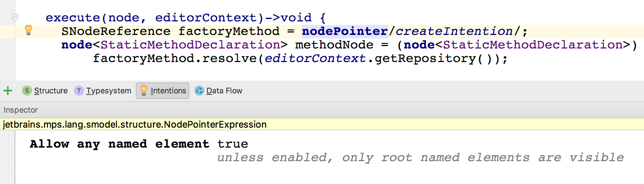Viewport: 644px width, 184px height.
Task: Click the intention lightbulb in the gutter
Action: pyautogui.click(x=29, y=30)
